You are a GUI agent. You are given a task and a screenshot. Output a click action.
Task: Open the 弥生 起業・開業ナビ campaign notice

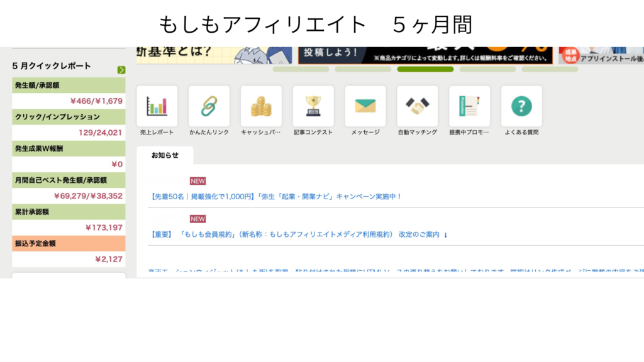coord(277,197)
